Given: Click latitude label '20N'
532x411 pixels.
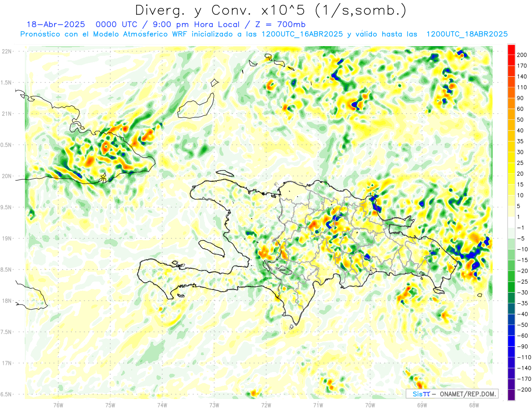Looking at the screenshot, I should [x=7, y=176].
